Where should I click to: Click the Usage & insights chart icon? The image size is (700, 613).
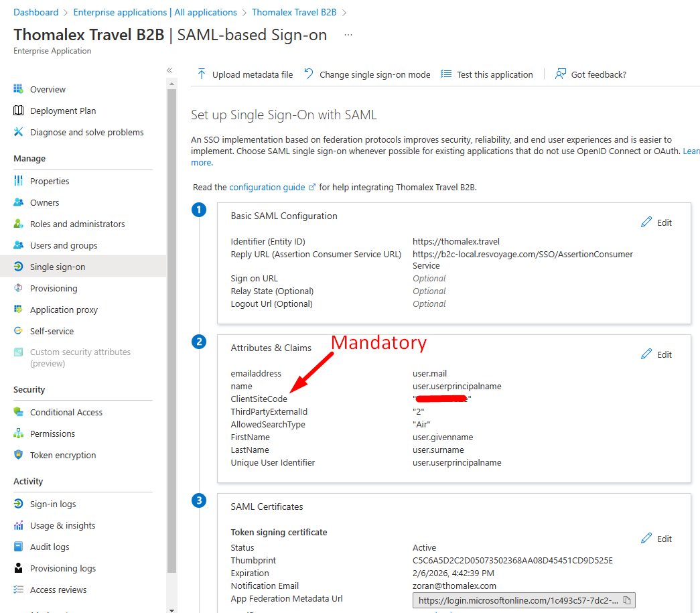point(18,525)
